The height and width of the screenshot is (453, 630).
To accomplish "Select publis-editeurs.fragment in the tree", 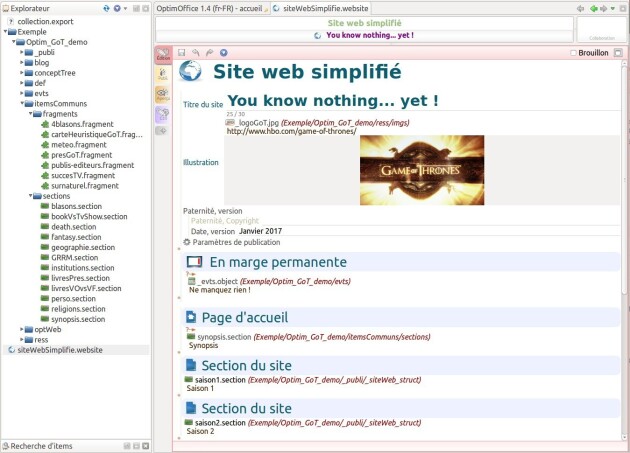I will coord(93,165).
